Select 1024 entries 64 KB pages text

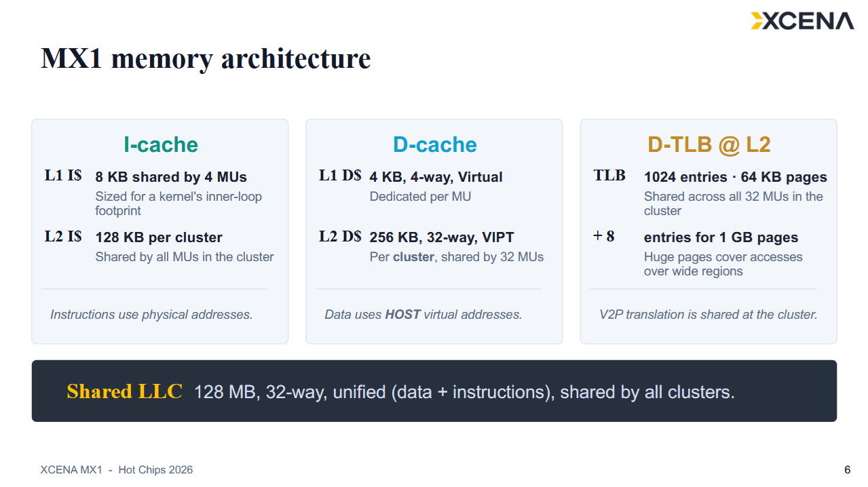[x=736, y=177]
